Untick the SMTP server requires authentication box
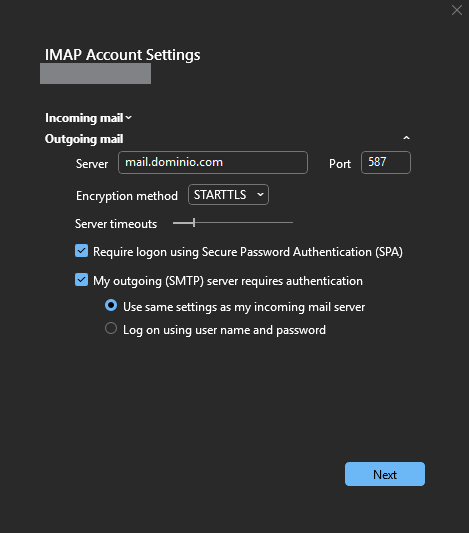 click(82, 280)
